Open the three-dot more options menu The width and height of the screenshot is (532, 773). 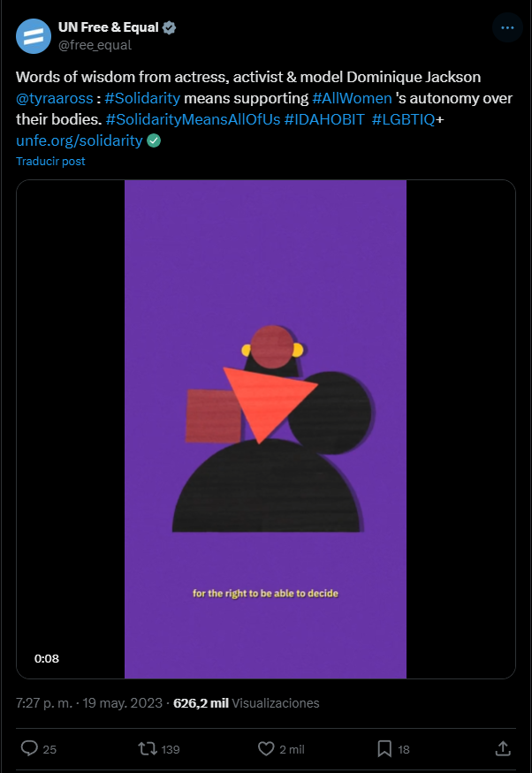tap(507, 27)
